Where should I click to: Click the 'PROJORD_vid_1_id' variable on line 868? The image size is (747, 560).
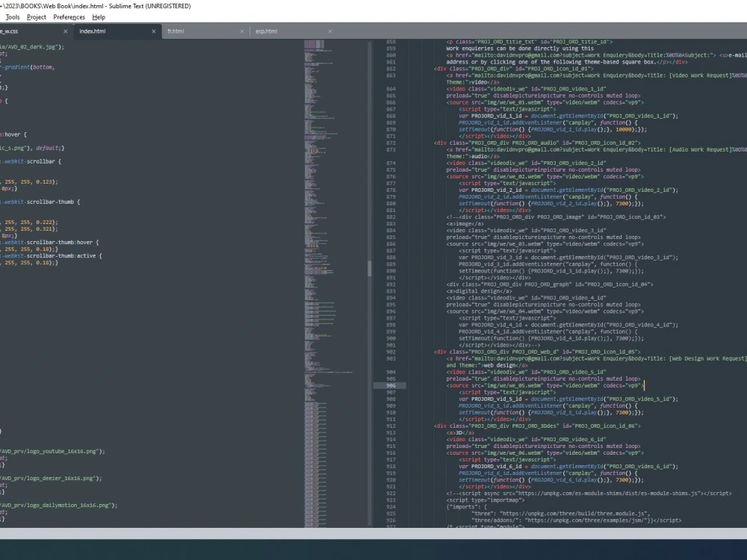[x=497, y=116]
